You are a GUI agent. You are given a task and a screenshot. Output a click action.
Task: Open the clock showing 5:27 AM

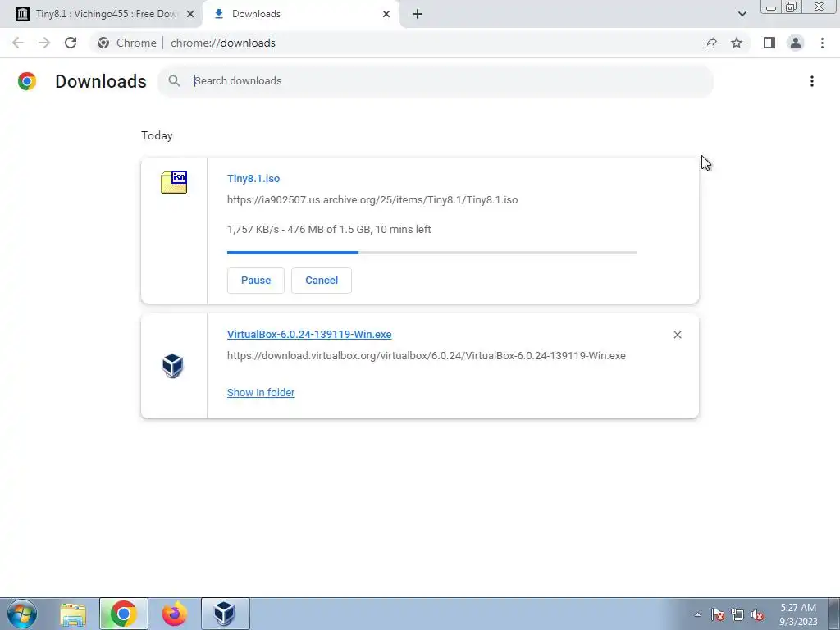click(x=798, y=614)
